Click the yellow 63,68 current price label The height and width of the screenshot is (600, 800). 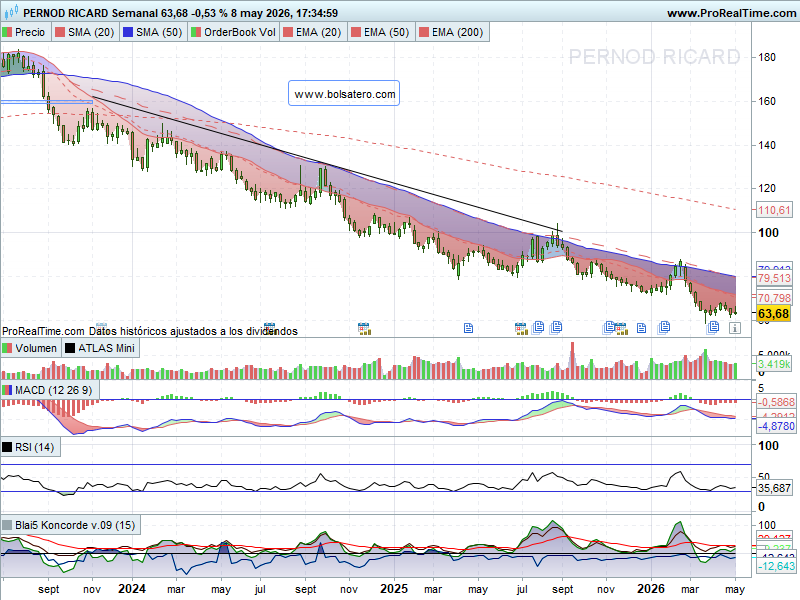(x=773, y=313)
